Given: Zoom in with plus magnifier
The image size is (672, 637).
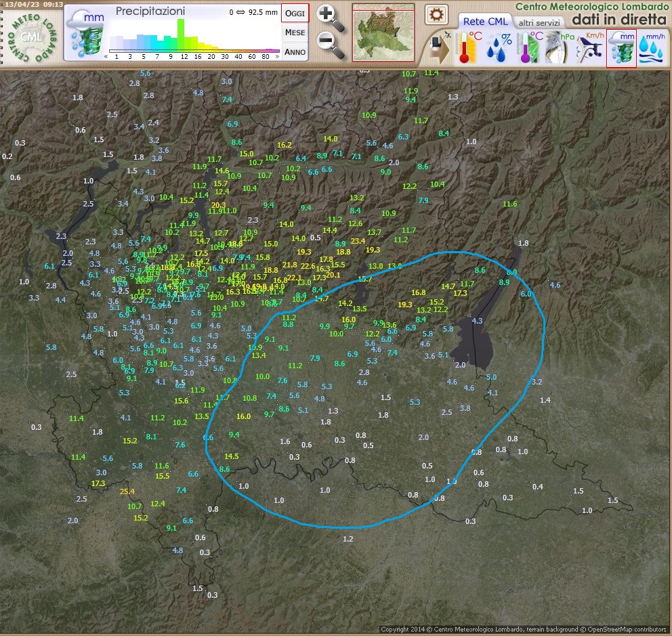Looking at the screenshot, I should click(330, 18).
